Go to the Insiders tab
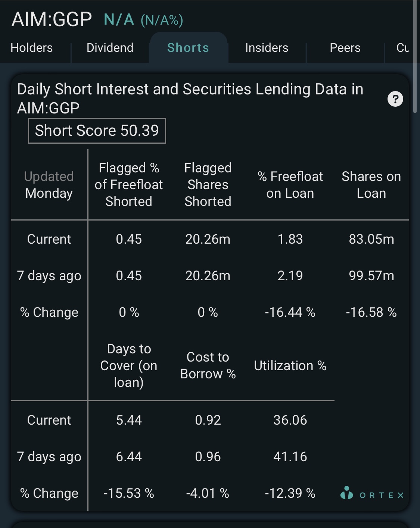420x528 pixels. point(267,48)
